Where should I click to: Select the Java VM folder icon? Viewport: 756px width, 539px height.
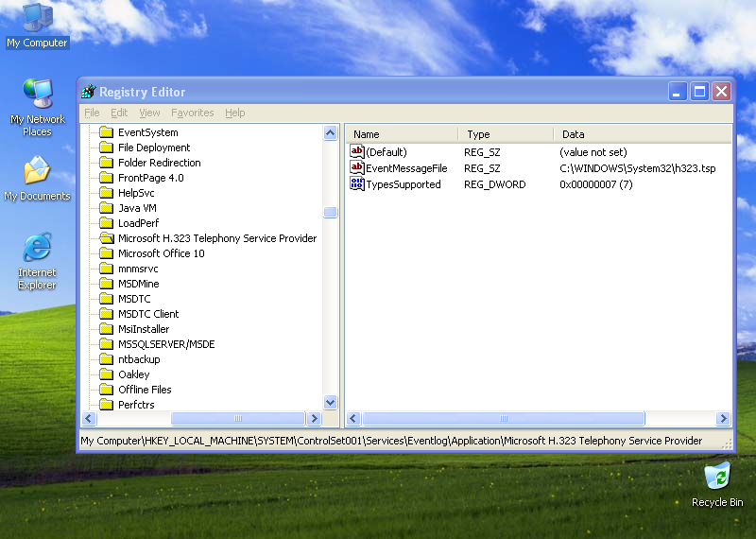pyautogui.click(x=106, y=208)
